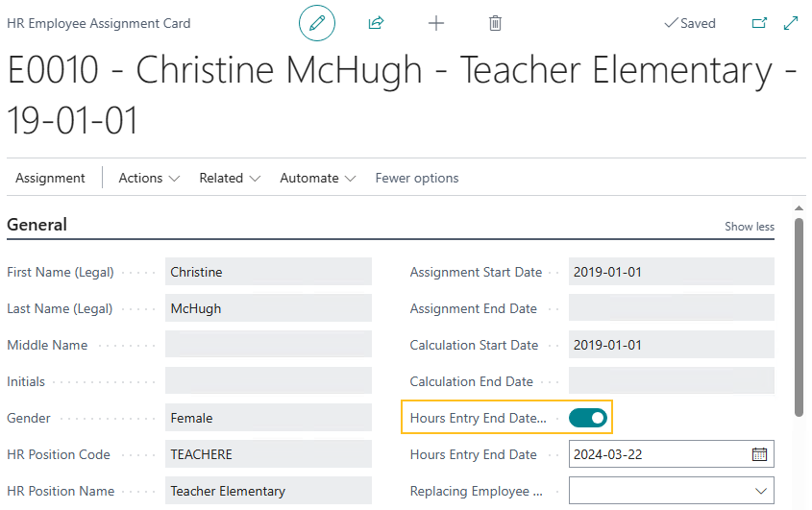Click the First Name (Legal) field
Screen dimensions: 812x510
(268, 272)
